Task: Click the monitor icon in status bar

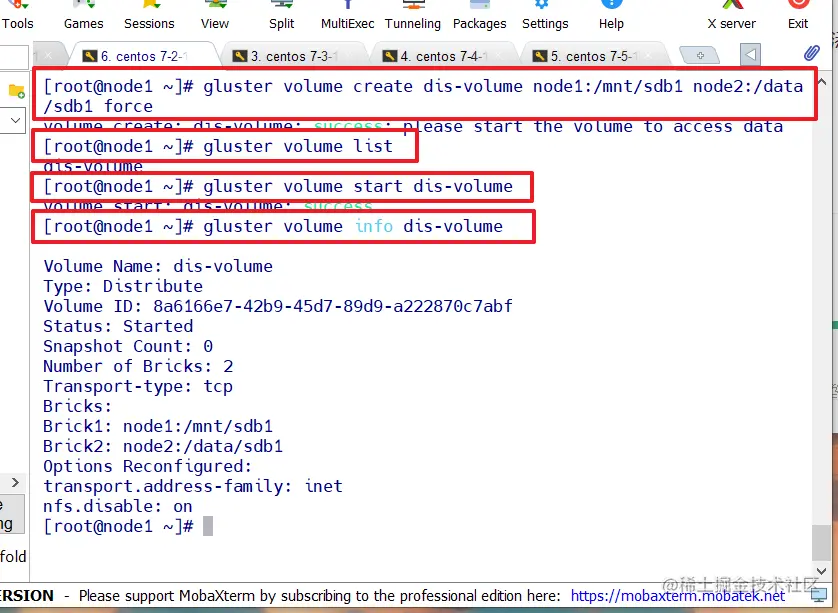Action: [x=819, y=595]
